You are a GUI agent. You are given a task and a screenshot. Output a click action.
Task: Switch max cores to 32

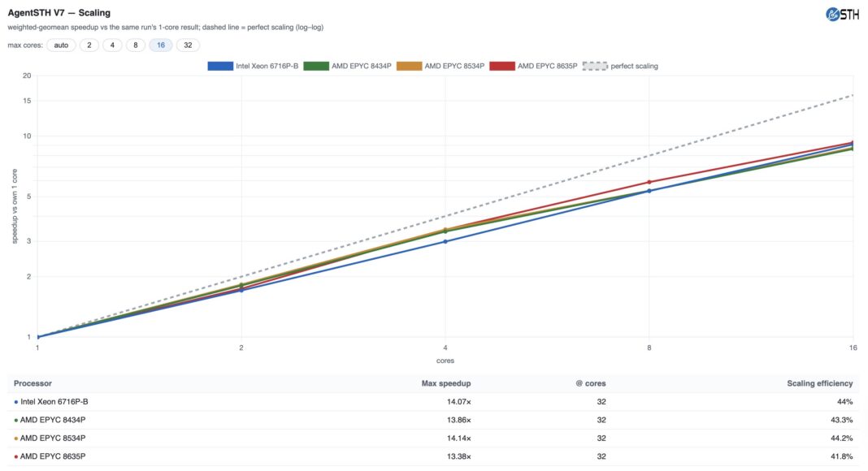point(189,45)
